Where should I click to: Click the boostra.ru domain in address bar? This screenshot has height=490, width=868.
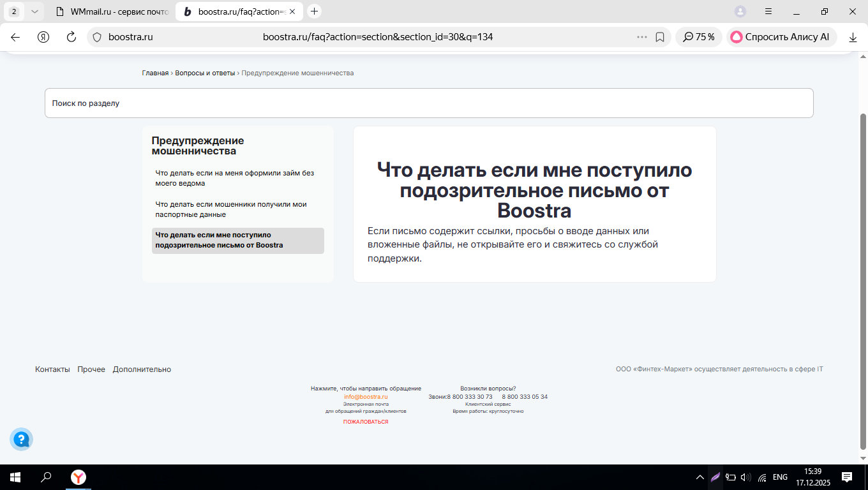[x=130, y=37]
